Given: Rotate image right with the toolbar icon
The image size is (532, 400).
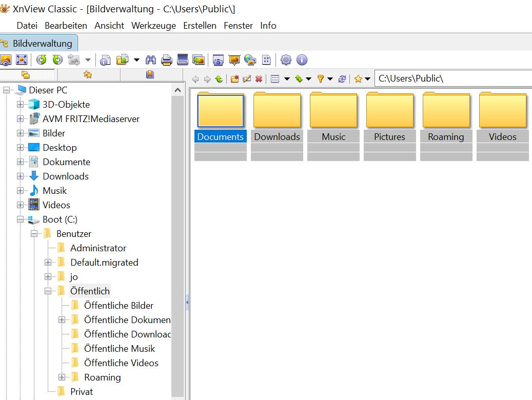Looking at the screenshot, I should tap(57, 60).
